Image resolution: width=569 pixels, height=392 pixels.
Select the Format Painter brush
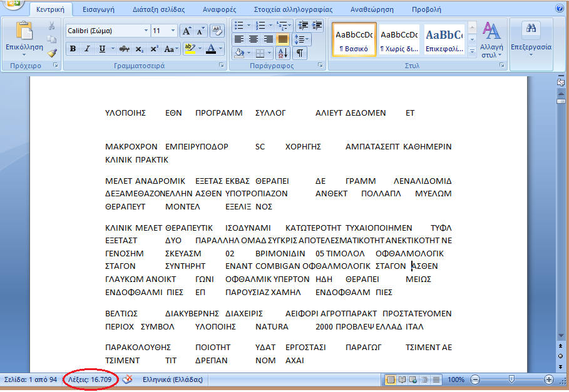[x=52, y=53]
